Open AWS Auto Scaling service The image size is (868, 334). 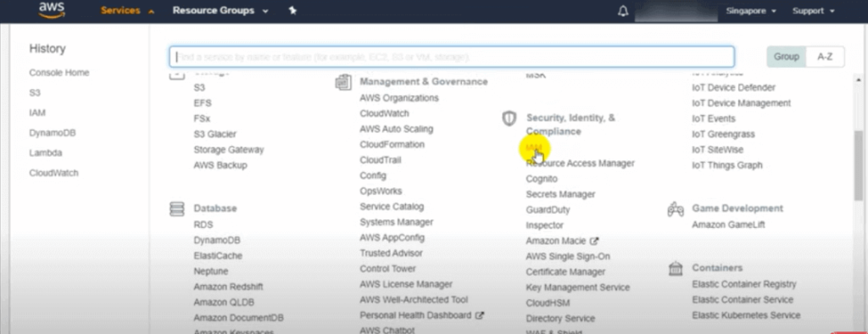coord(397,129)
